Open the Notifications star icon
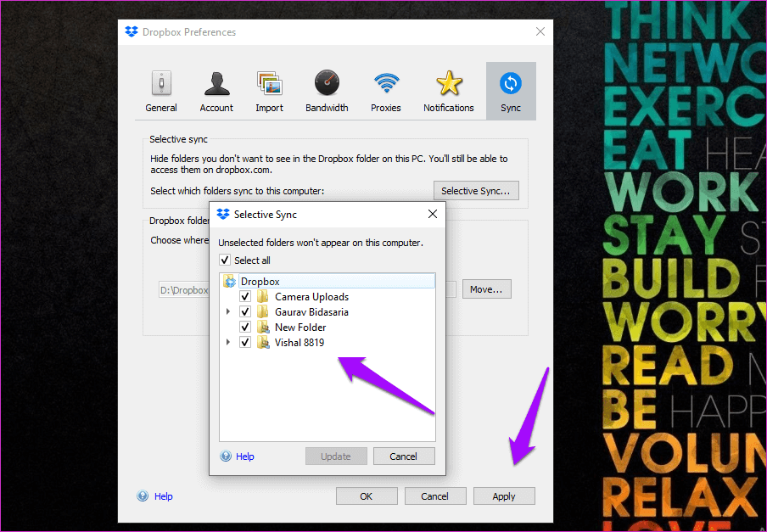 point(449,83)
